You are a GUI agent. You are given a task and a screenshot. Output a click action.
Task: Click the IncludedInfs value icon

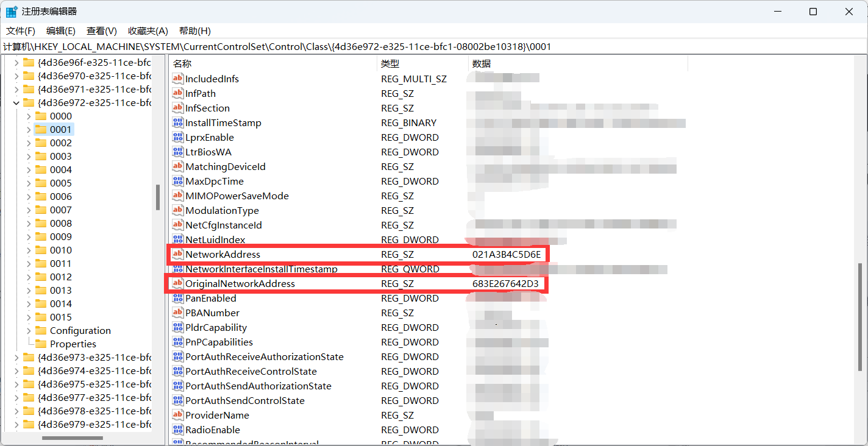(177, 79)
